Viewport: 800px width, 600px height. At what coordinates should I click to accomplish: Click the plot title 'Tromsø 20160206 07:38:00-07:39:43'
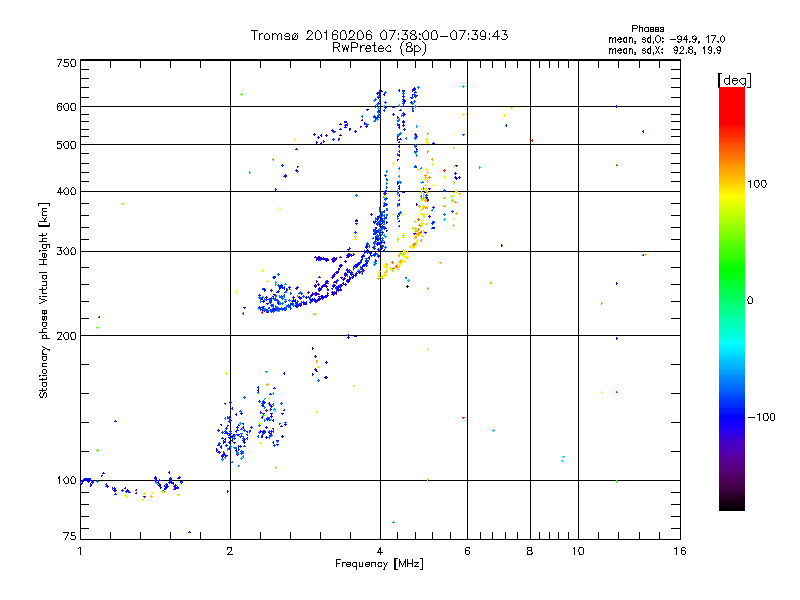tap(379, 35)
